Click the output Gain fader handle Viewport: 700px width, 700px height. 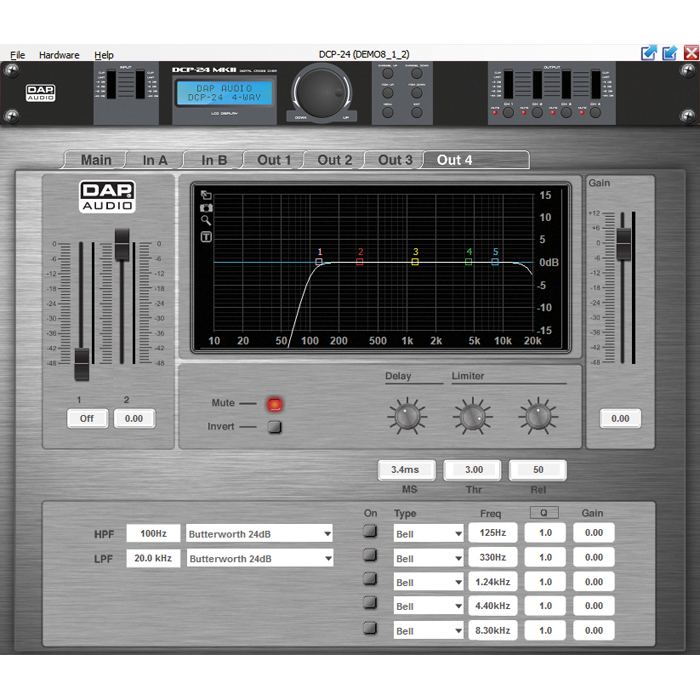click(x=623, y=241)
